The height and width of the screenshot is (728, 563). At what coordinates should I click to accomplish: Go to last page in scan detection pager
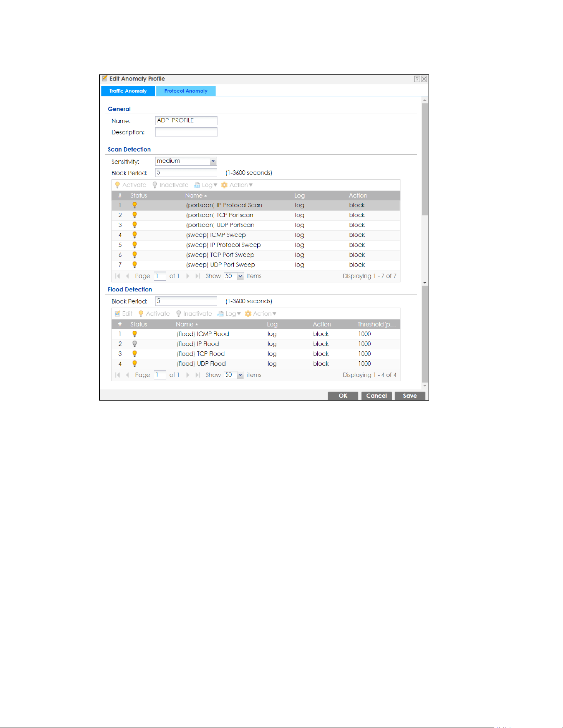point(198,276)
